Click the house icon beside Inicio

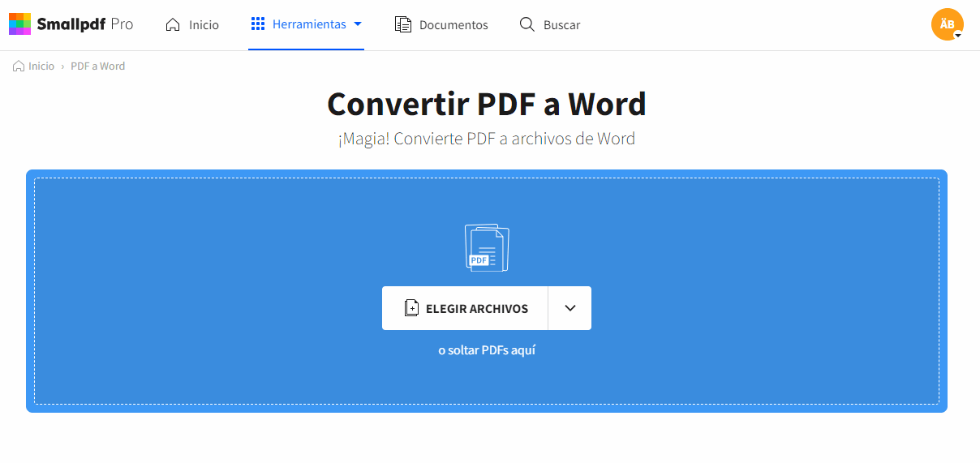pyautogui.click(x=173, y=24)
